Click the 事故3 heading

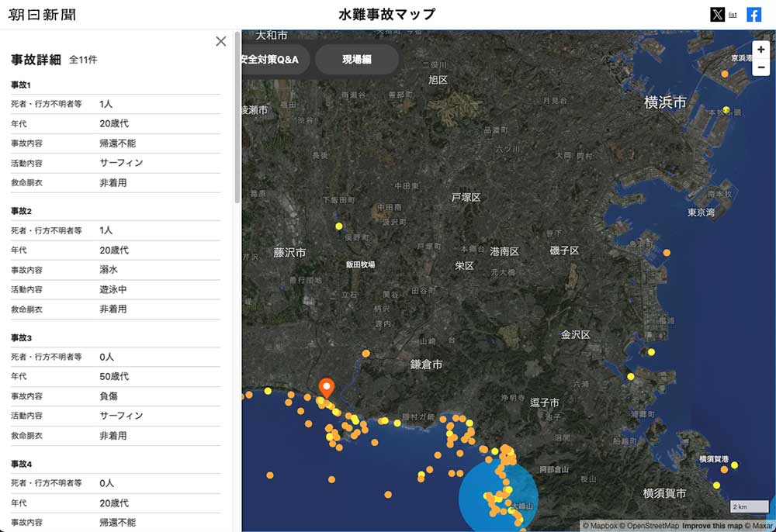pyautogui.click(x=21, y=337)
